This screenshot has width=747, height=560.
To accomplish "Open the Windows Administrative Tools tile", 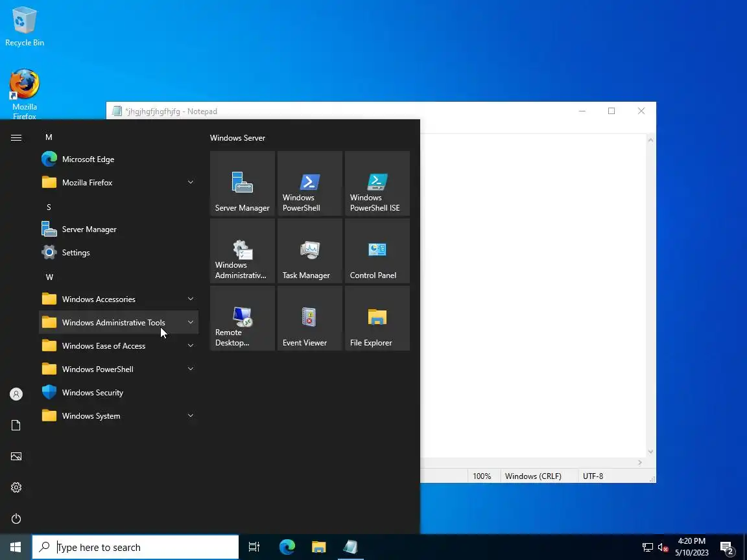I will point(242,251).
